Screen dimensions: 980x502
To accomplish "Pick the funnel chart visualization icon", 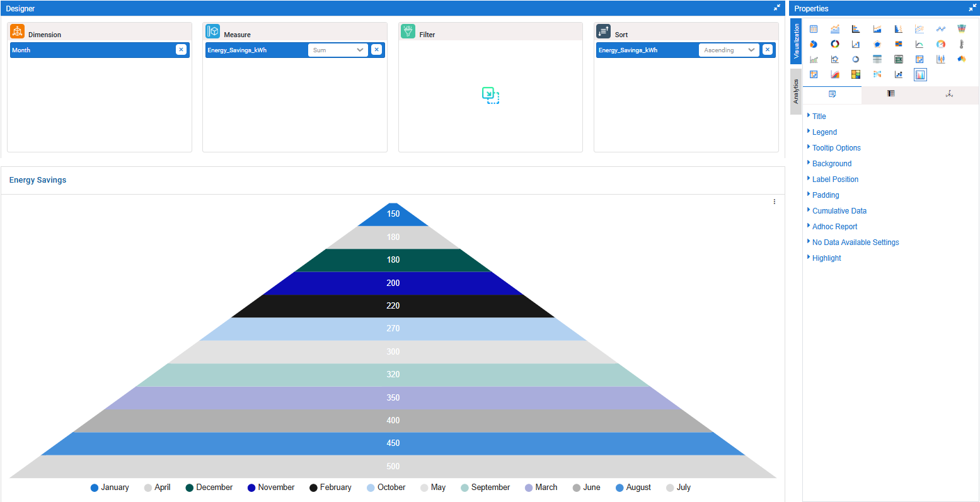I will (961, 29).
